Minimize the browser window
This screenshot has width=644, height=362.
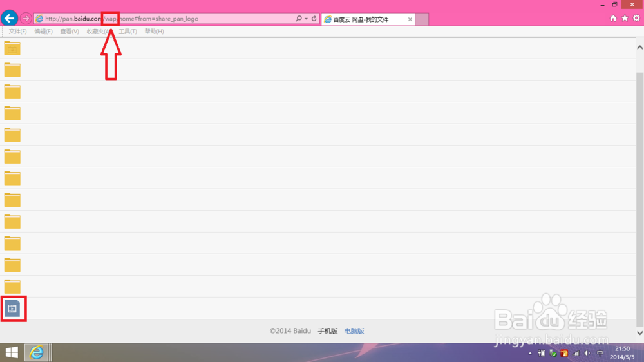[x=602, y=5]
